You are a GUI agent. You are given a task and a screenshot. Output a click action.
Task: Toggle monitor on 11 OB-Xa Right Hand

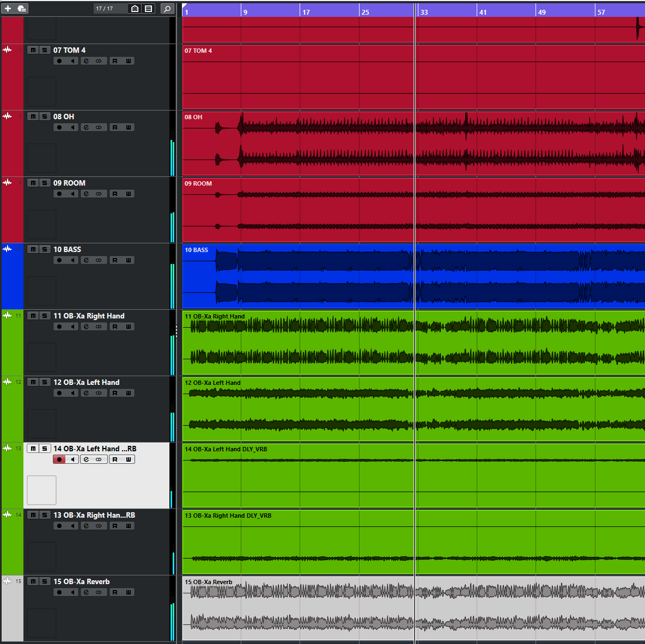pyautogui.click(x=72, y=327)
